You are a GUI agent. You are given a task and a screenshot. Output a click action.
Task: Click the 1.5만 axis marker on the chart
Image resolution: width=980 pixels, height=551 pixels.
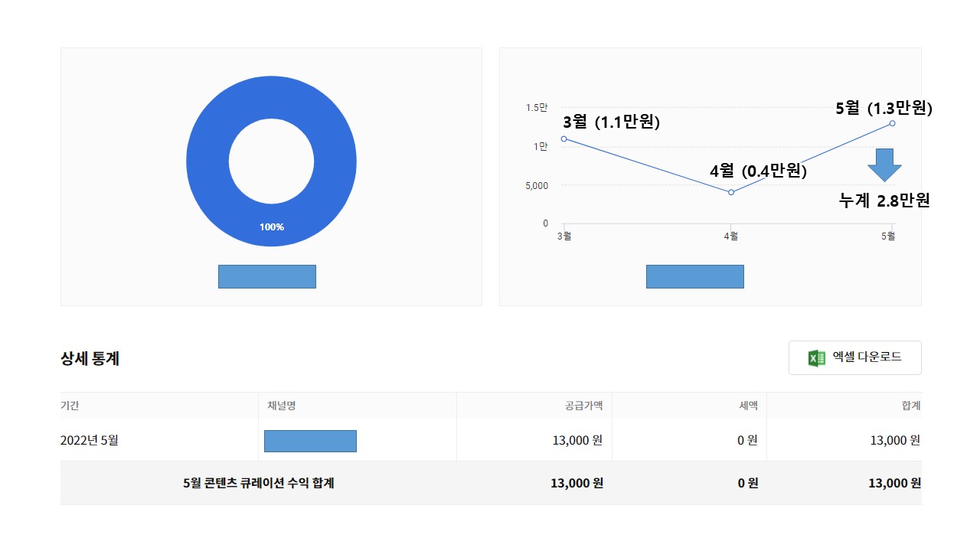click(x=536, y=108)
